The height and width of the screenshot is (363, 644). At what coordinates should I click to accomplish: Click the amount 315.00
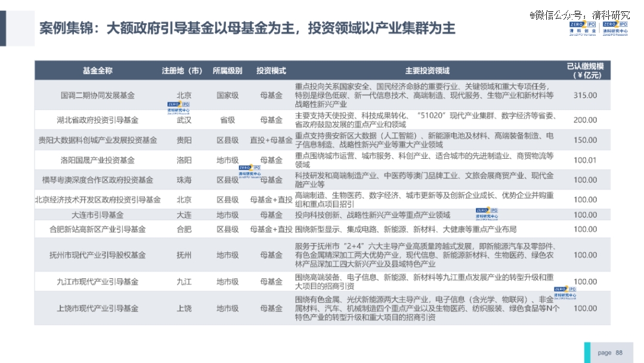(586, 96)
